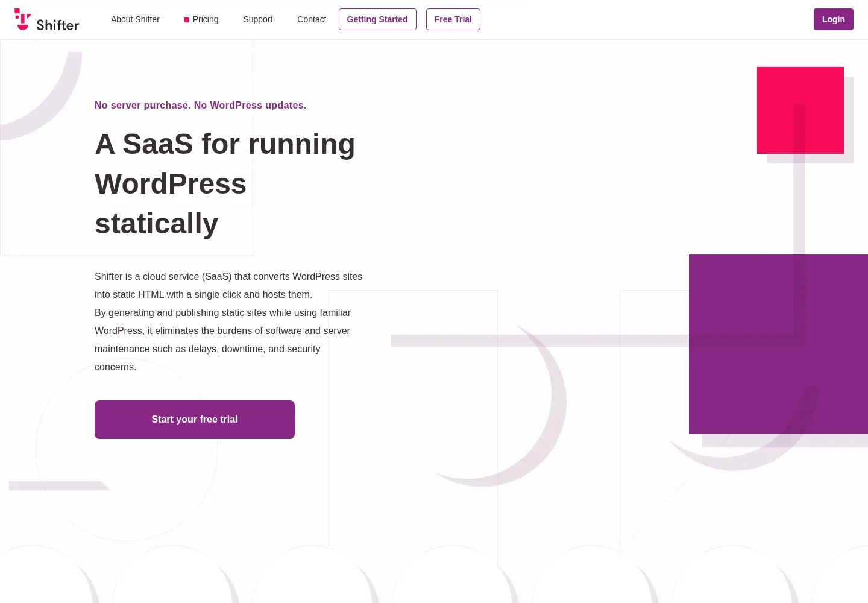Viewport: 868px width, 603px height.
Task: Click the Shifter logo
Action: [x=47, y=19]
